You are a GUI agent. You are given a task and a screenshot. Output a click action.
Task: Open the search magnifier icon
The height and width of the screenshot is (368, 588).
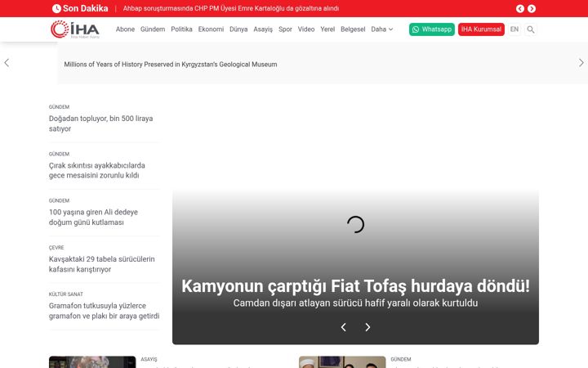point(530,29)
